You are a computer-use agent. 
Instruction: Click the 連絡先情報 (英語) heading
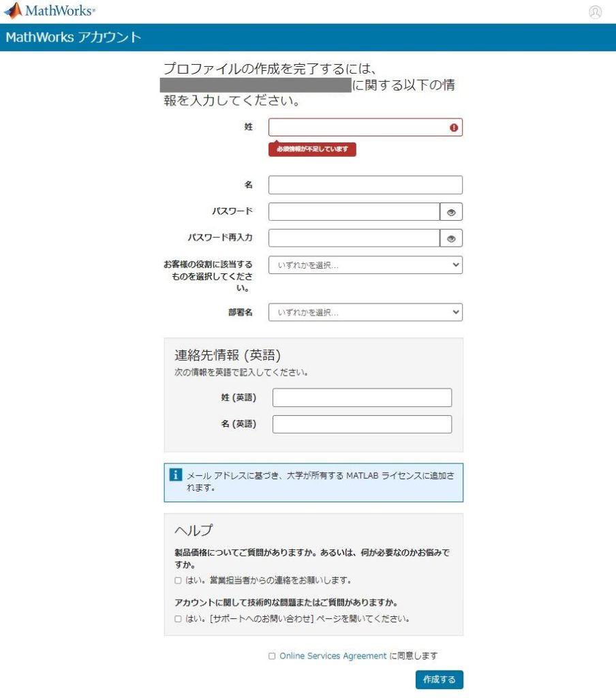[228, 355]
